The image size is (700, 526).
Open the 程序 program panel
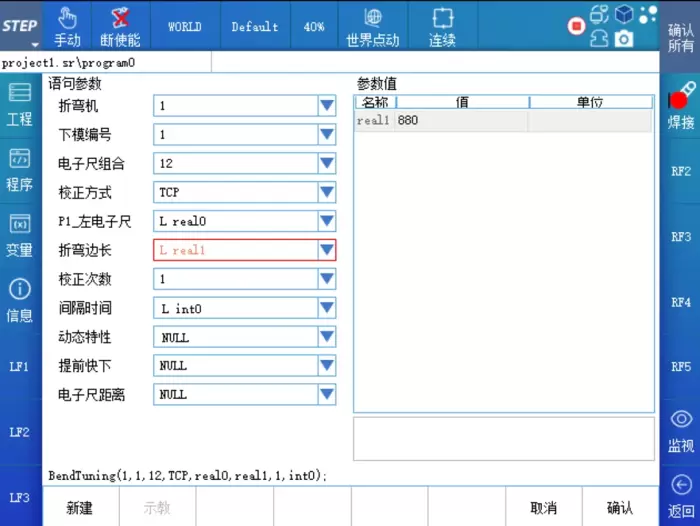tap(20, 169)
